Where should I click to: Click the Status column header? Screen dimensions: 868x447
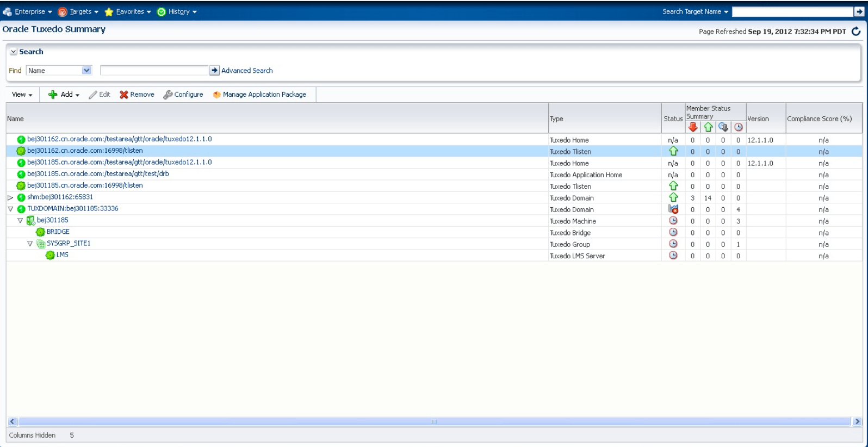[673, 119]
